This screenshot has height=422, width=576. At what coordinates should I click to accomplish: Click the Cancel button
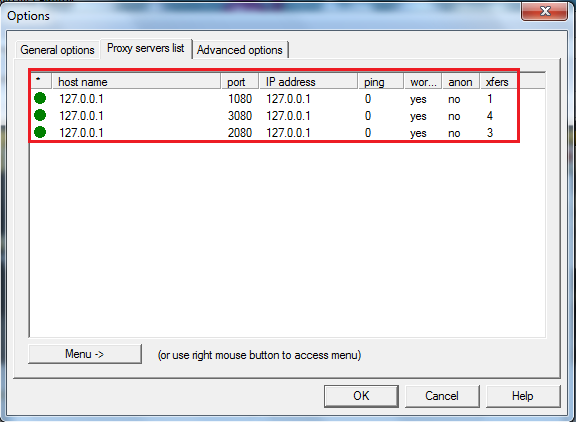pyautogui.click(x=442, y=396)
